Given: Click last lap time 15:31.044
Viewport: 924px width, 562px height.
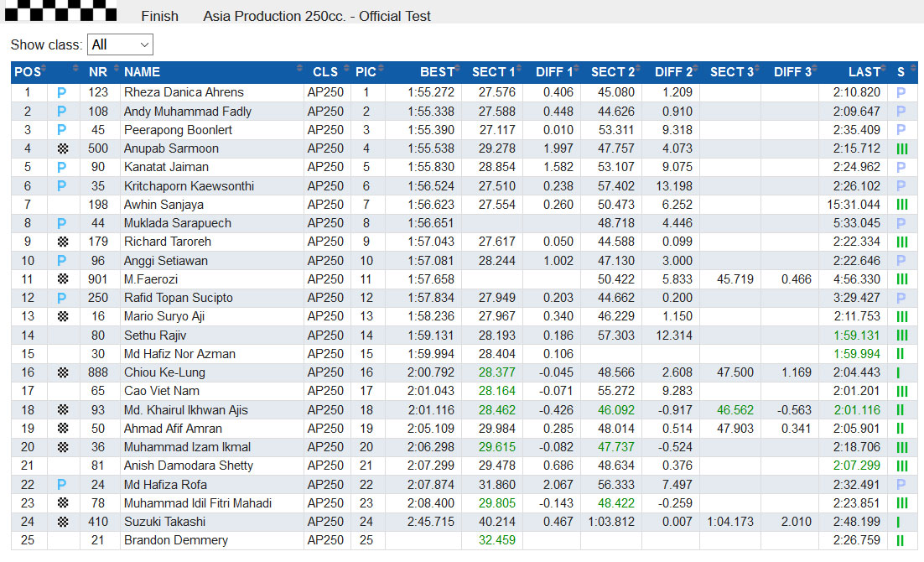Looking at the screenshot, I should (x=854, y=205).
